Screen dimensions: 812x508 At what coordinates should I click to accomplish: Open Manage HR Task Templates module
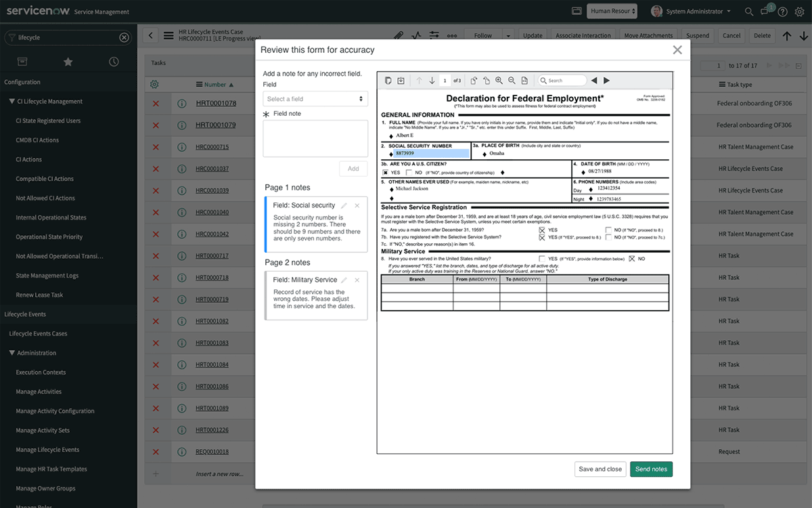(x=51, y=469)
